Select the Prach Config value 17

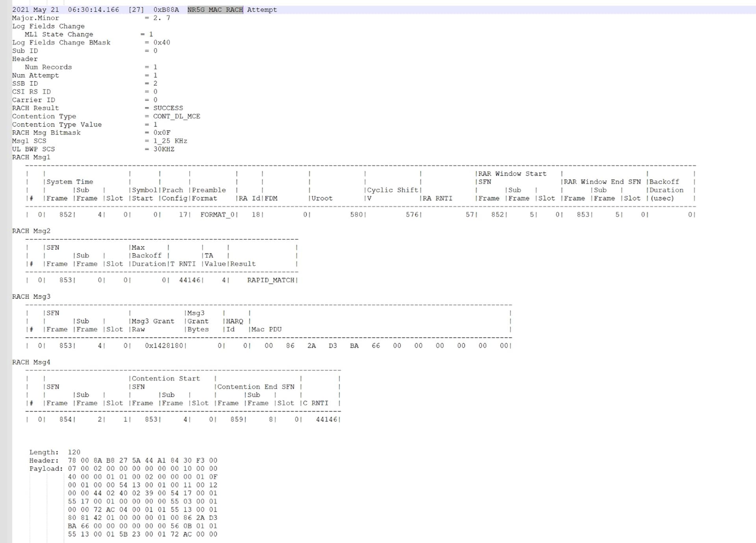[183, 215]
